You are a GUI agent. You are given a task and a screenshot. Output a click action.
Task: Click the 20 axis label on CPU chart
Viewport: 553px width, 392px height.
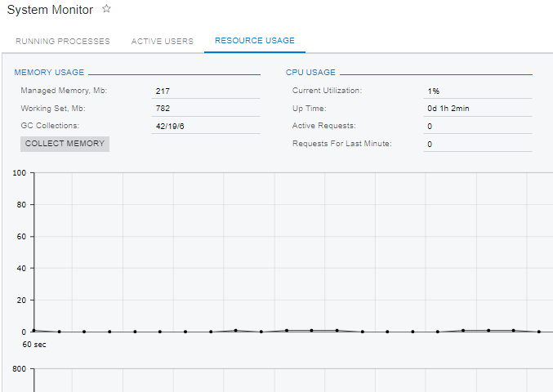coord(21,300)
